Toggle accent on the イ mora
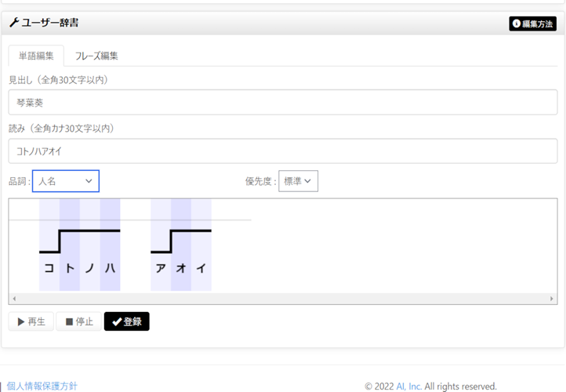Viewport: 566px width, 392px height. pos(201,267)
